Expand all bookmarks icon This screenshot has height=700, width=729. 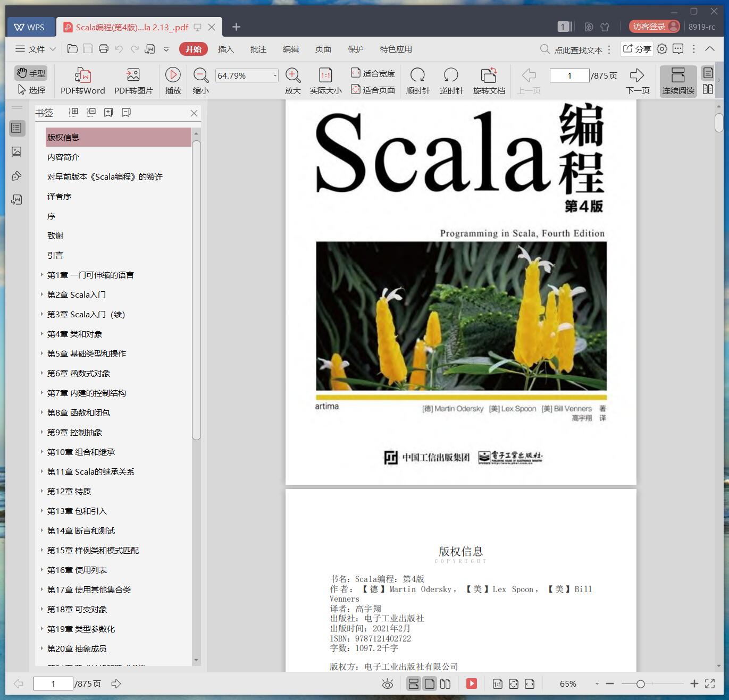coord(74,112)
